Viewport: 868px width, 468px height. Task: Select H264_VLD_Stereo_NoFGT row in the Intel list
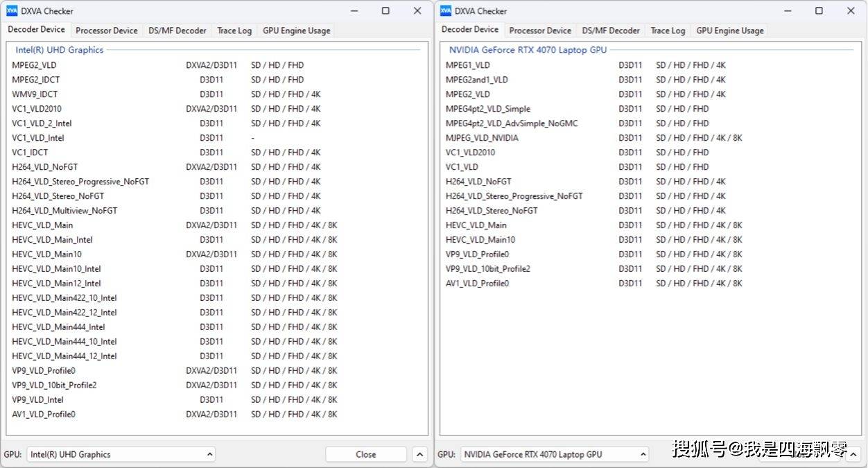pos(216,196)
